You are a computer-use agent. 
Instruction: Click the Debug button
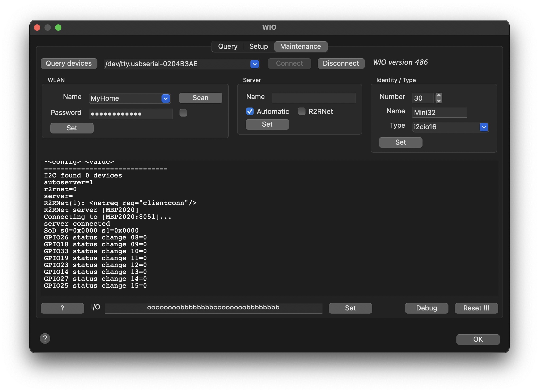(426, 308)
